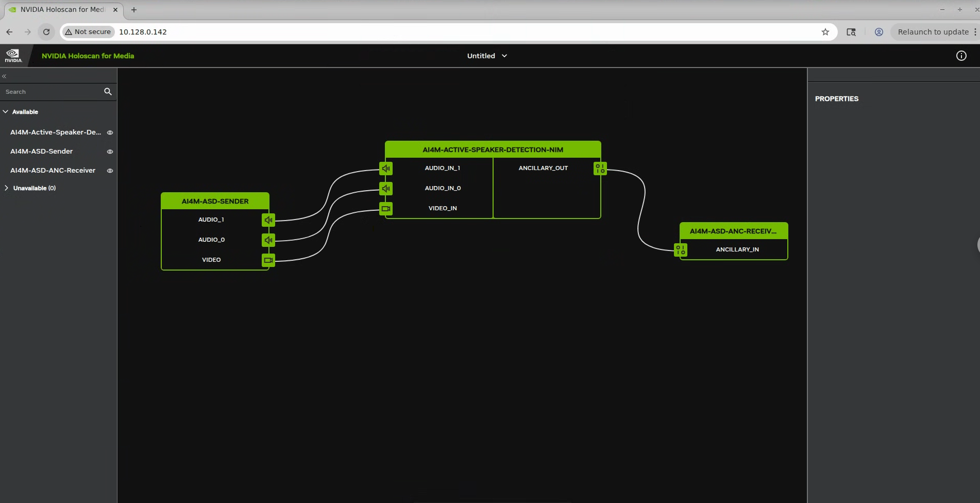
Task: Click the Not secure badge
Action: coord(88,32)
